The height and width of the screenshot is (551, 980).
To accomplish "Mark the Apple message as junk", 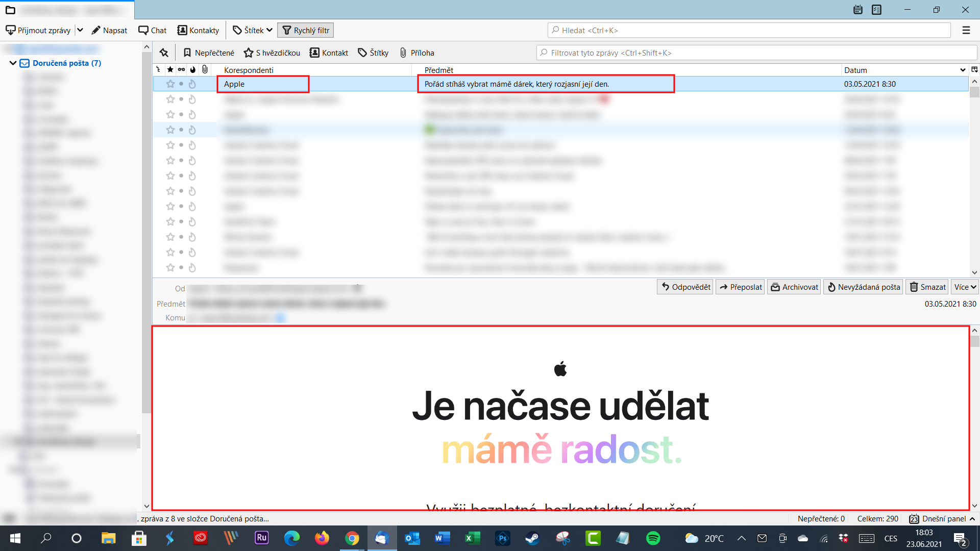I will (x=192, y=84).
